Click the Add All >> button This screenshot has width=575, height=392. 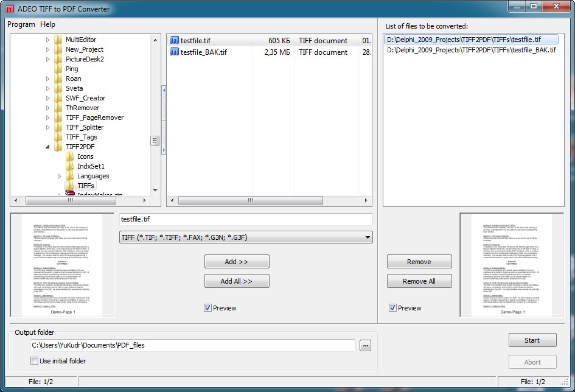point(237,281)
